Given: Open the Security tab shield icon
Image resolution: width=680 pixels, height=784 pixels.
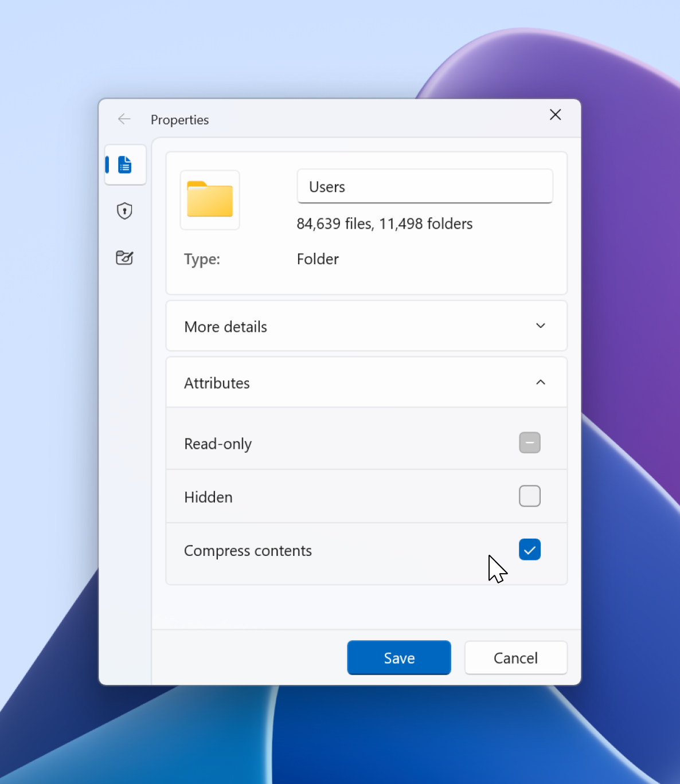Looking at the screenshot, I should coord(124,211).
